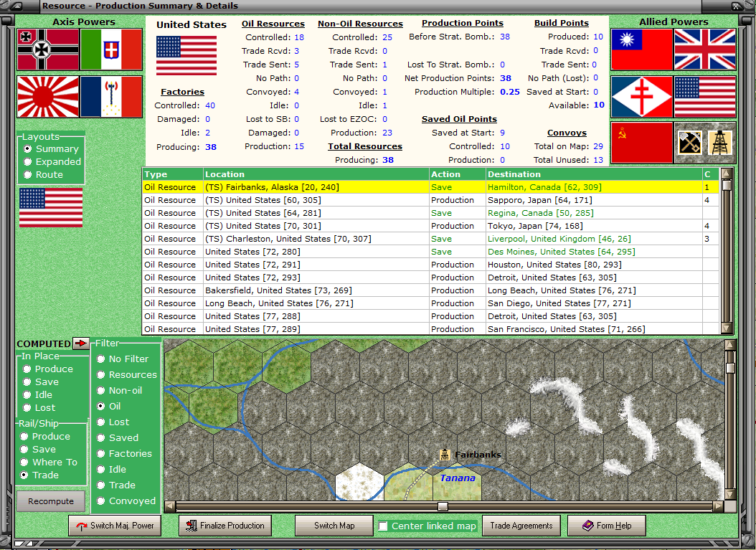756x550 pixels.
Task: Select the Fairbanks, Alaska oil resource row
Action: coord(430,187)
